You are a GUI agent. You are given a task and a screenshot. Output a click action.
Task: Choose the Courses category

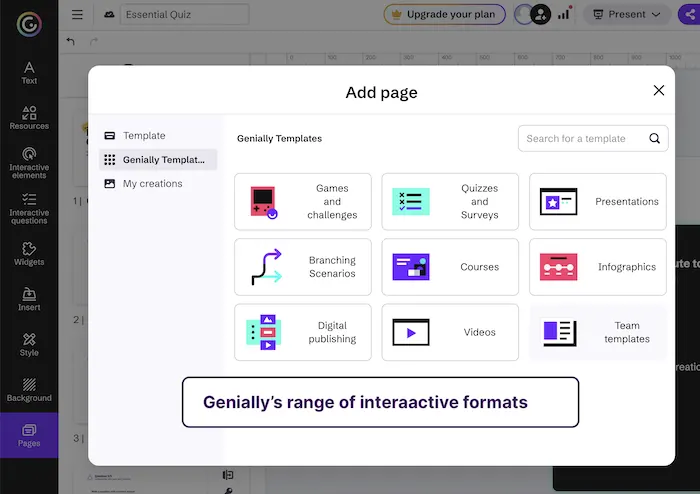450,267
